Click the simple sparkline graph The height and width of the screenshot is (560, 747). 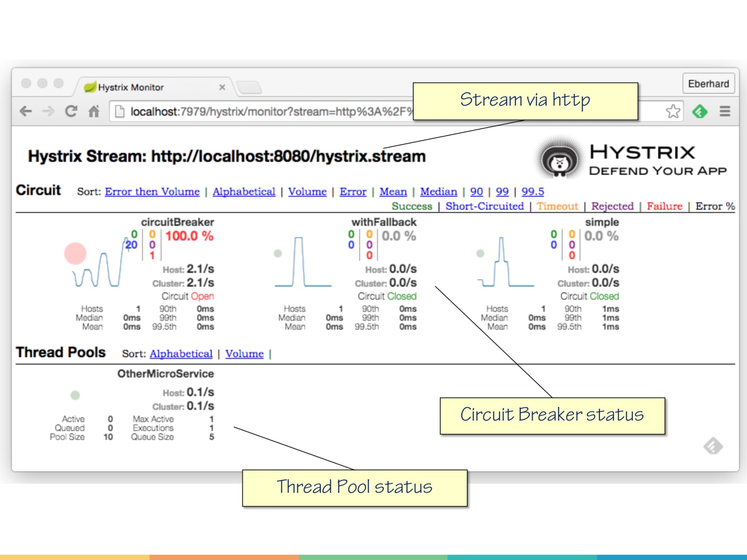(506, 261)
